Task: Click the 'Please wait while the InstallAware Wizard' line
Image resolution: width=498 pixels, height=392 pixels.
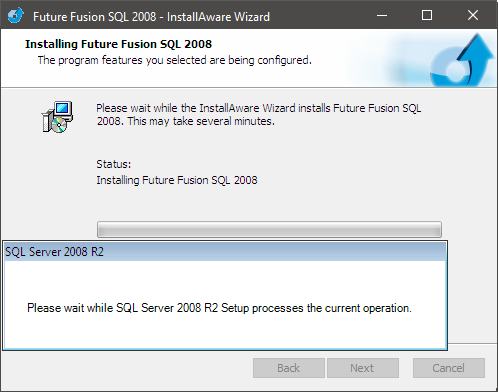Action: 259,108
